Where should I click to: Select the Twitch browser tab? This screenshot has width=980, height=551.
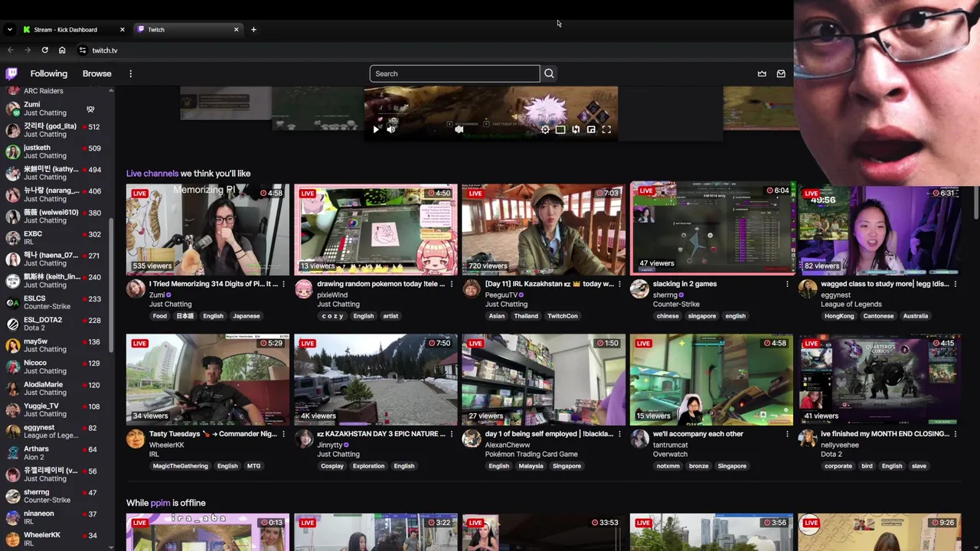click(188, 30)
